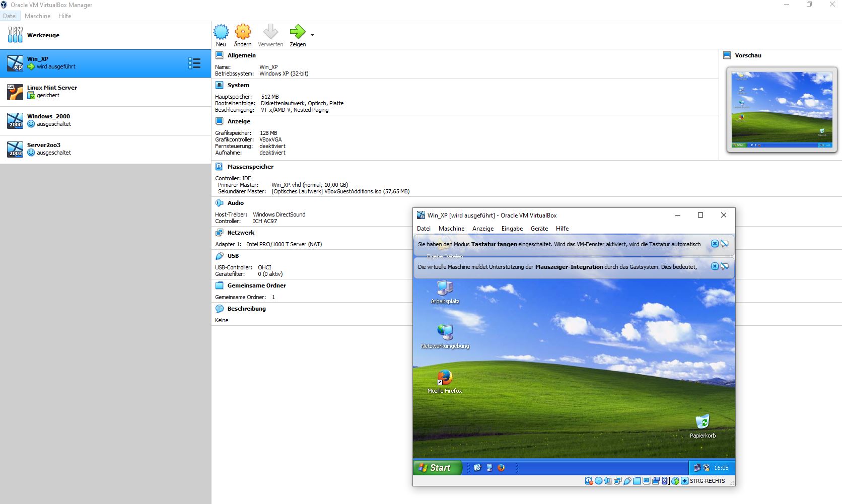The height and width of the screenshot is (504, 842).
Task: Suppress future Tastatur fangen messages icon
Action: tap(725, 244)
